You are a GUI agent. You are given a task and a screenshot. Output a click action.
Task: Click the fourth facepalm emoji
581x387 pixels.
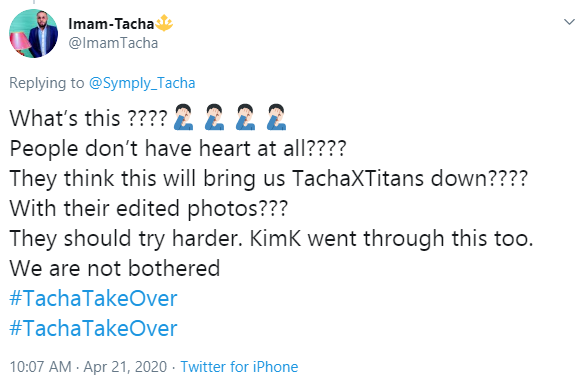click(276, 118)
